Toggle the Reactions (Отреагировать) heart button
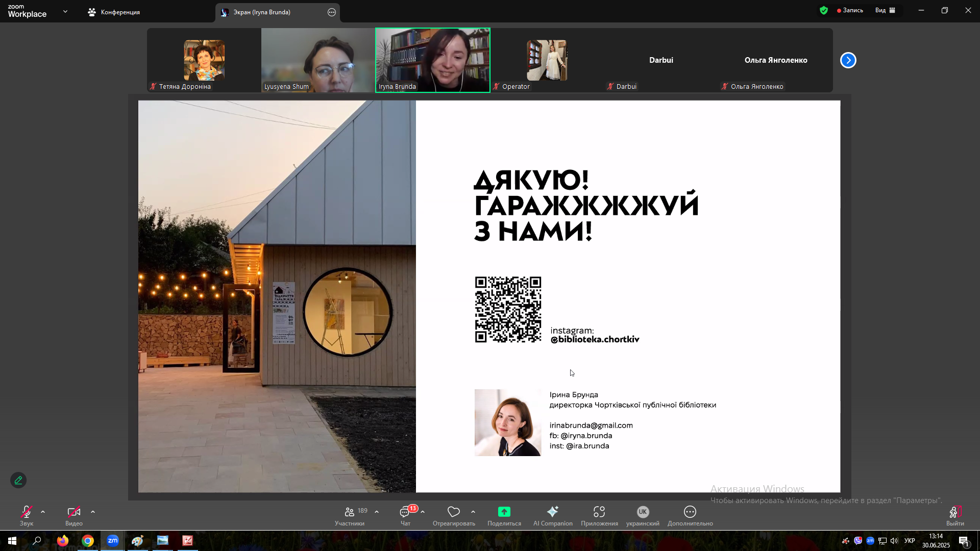980x551 pixels. [454, 512]
